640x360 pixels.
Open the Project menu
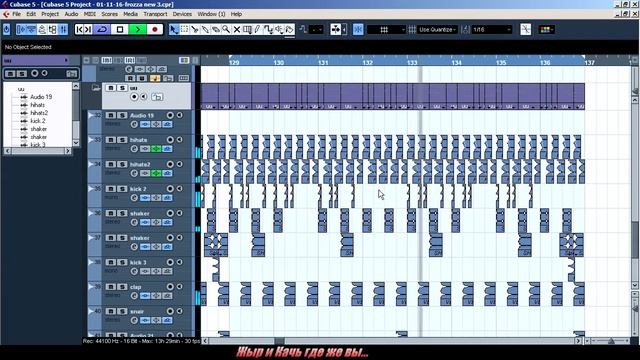pos(50,14)
